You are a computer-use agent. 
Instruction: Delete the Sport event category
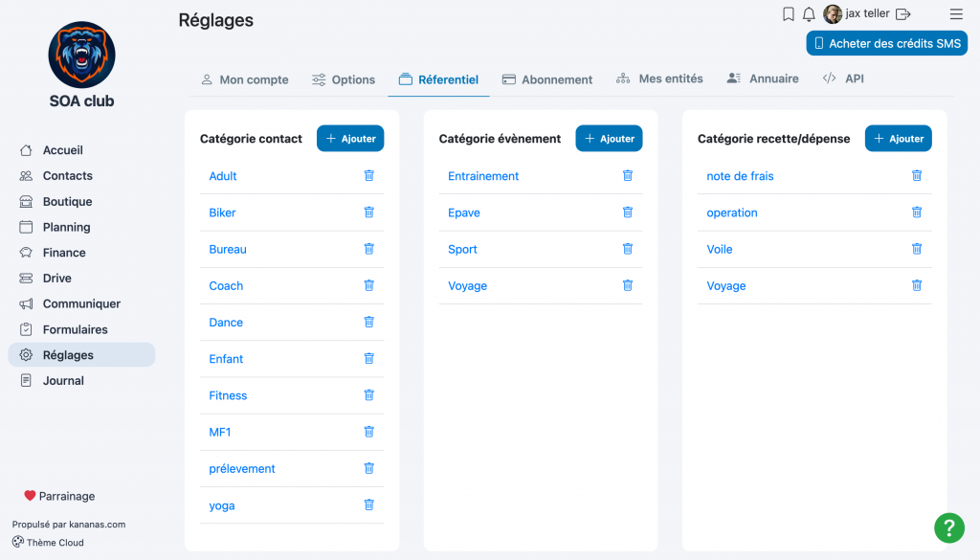pos(628,249)
